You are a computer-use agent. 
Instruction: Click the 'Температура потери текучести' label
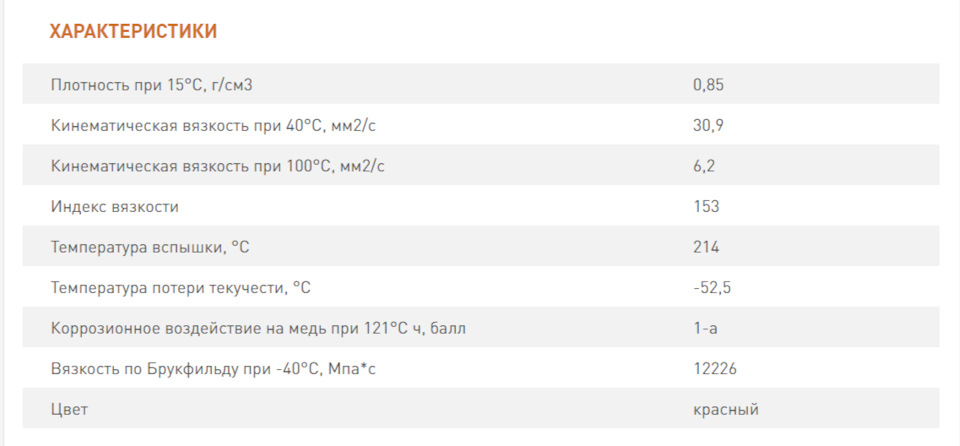[x=180, y=288]
